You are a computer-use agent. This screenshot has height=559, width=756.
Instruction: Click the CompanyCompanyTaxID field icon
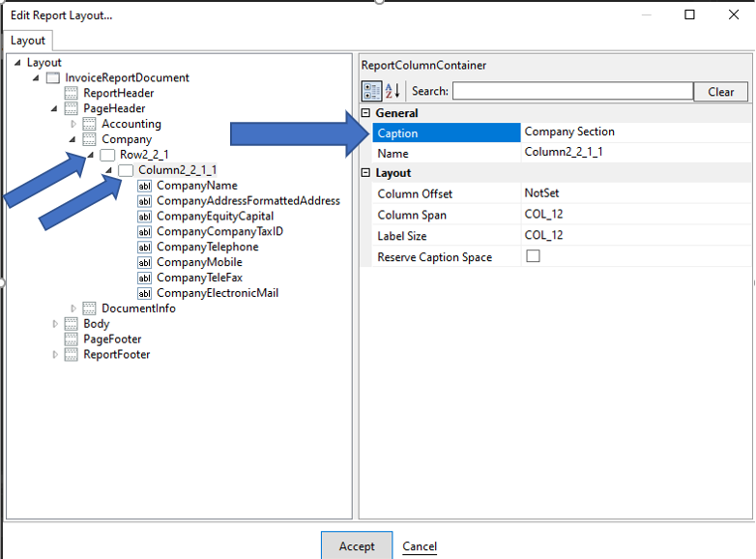pos(144,232)
